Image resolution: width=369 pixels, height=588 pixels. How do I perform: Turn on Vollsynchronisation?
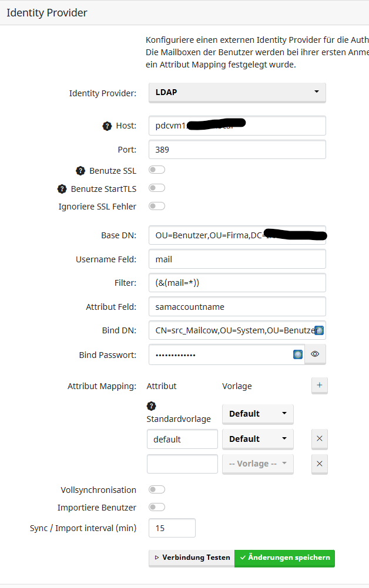point(157,489)
